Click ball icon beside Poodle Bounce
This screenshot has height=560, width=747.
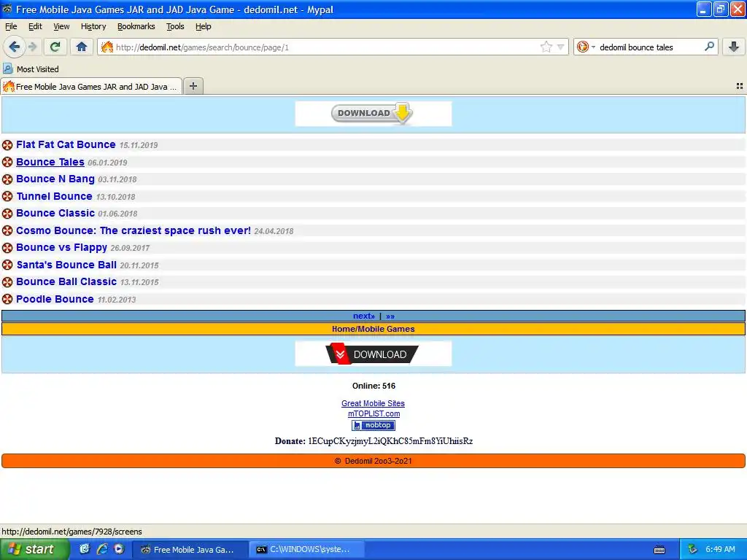[x=7, y=299]
